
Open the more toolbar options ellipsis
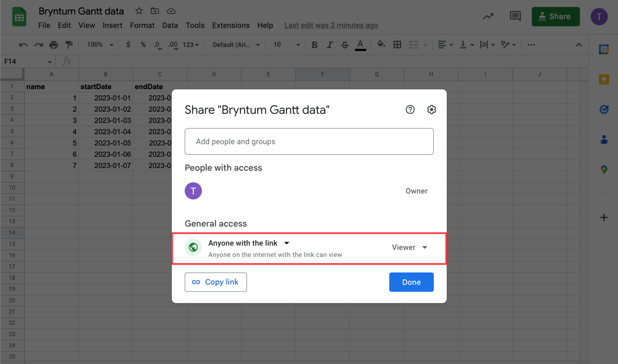pos(531,45)
